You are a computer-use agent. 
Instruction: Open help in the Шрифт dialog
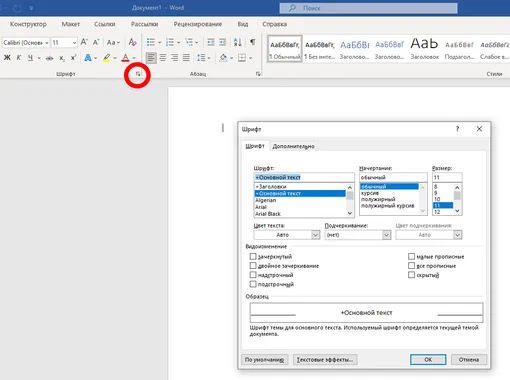click(457, 129)
